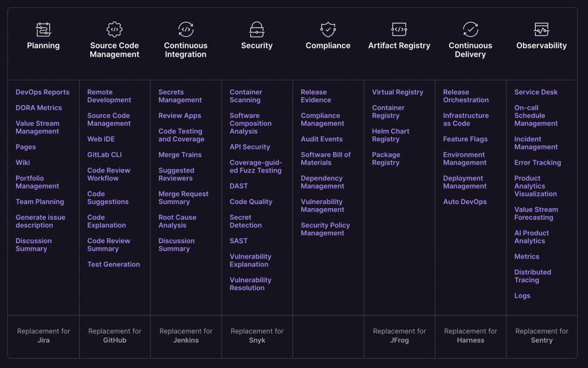Open DORA Metrics
This screenshot has width=588, height=368.
tap(38, 108)
